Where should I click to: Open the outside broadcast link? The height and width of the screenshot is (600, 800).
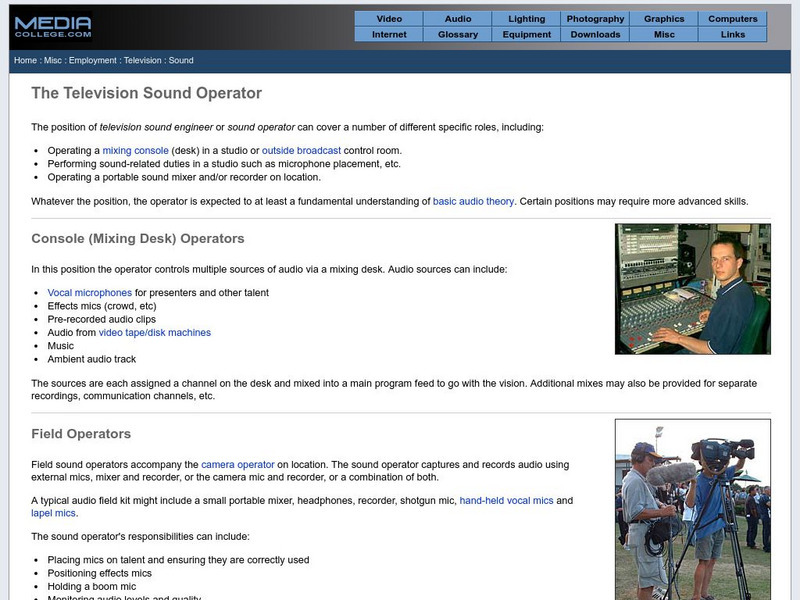pyautogui.click(x=301, y=151)
